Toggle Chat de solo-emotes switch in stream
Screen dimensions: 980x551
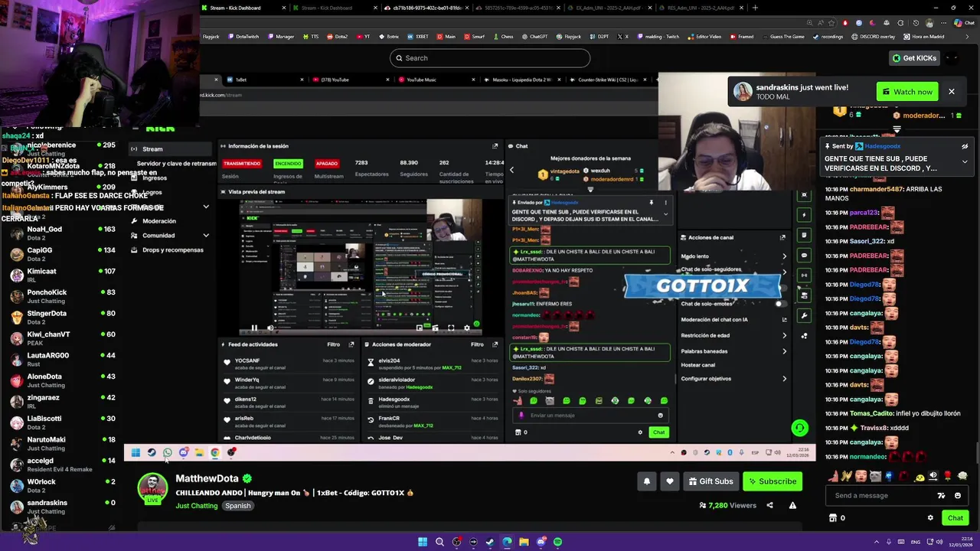tap(780, 304)
